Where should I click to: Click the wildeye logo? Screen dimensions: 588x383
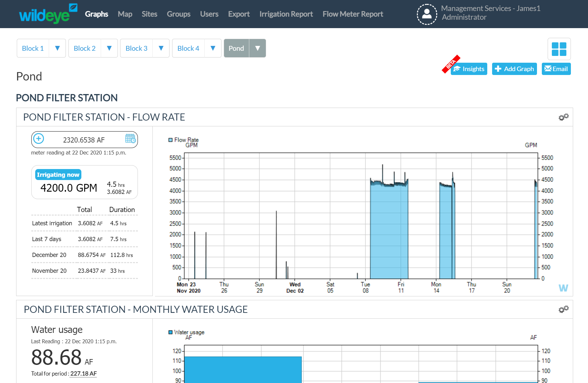pos(48,14)
